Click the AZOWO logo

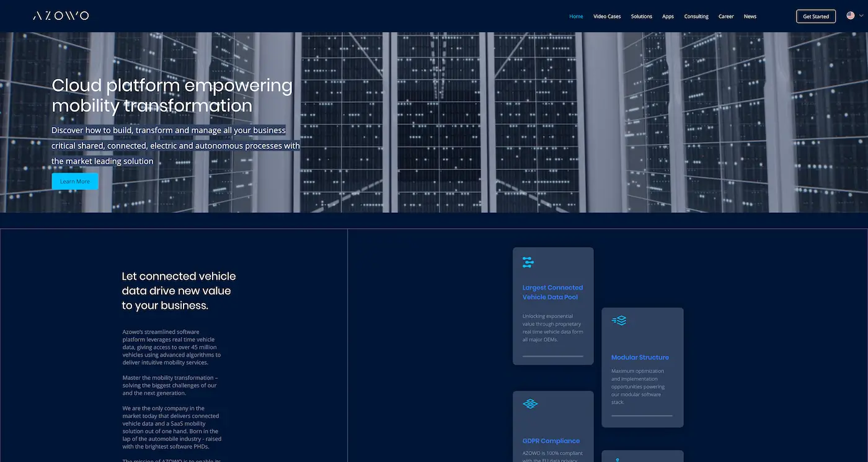[x=61, y=16]
